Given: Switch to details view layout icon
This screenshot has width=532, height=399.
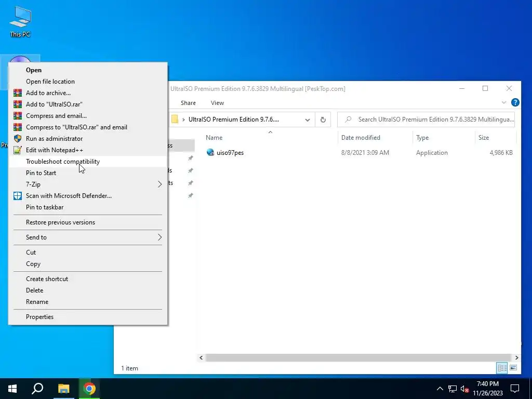Looking at the screenshot, I should point(502,368).
